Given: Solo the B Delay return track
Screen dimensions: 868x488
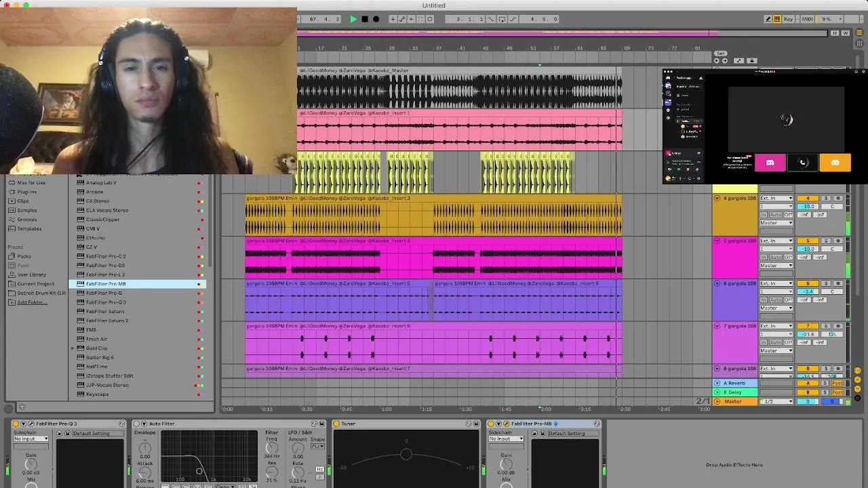Looking at the screenshot, I should (x=825, y=392).
